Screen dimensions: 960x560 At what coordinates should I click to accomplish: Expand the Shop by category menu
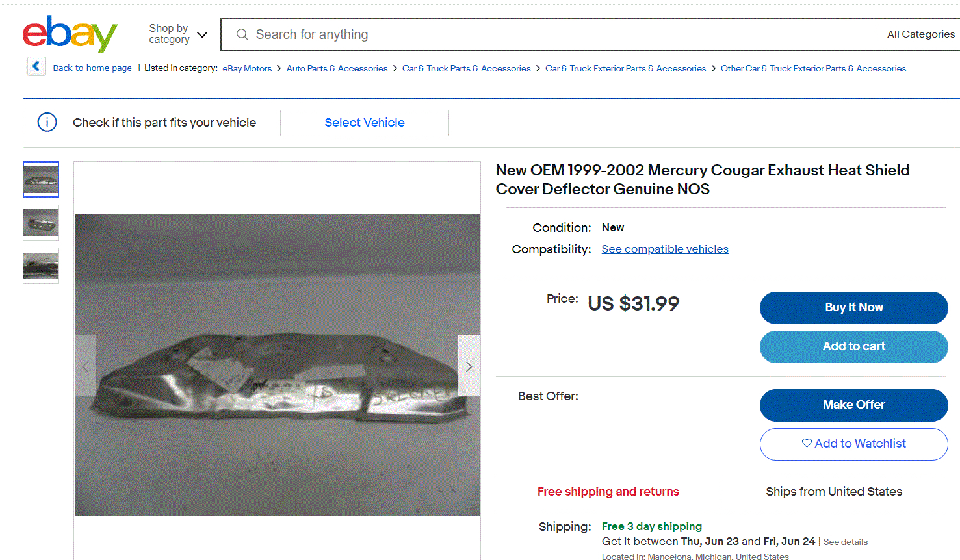tap(177, 34)
